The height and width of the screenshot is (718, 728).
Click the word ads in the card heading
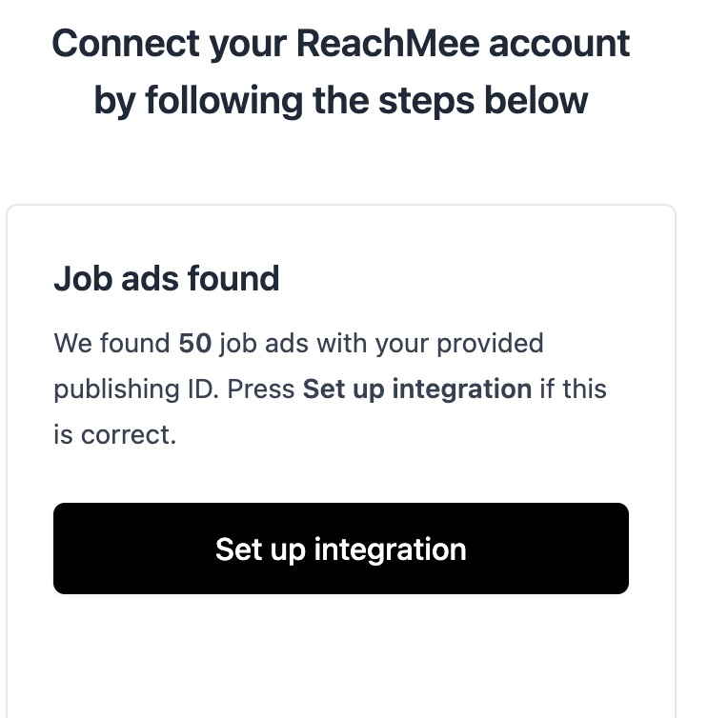(x=140, y=279)
